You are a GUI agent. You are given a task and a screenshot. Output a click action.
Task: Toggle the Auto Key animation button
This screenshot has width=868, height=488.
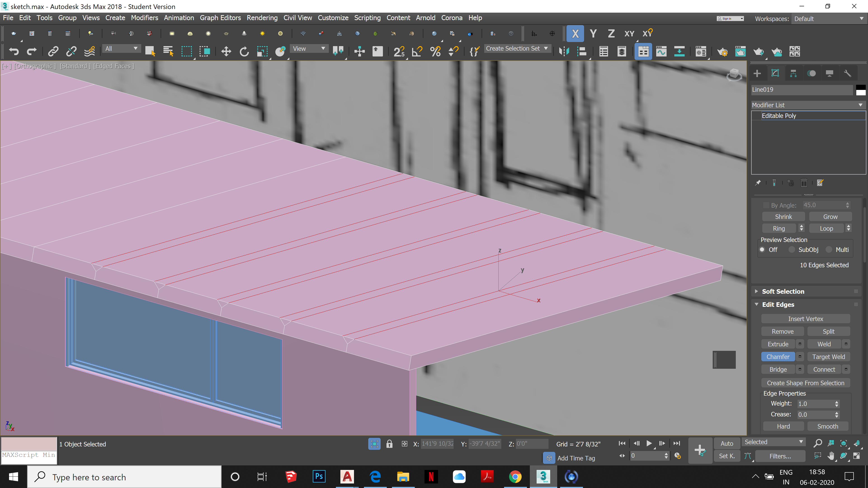click(726, 443)
